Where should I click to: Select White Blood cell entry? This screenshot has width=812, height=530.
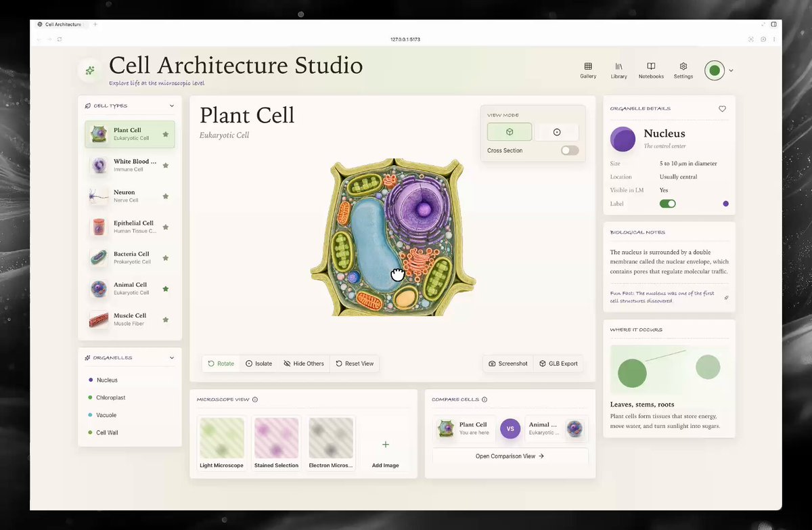pyautogui.click(x=129, y=165)
